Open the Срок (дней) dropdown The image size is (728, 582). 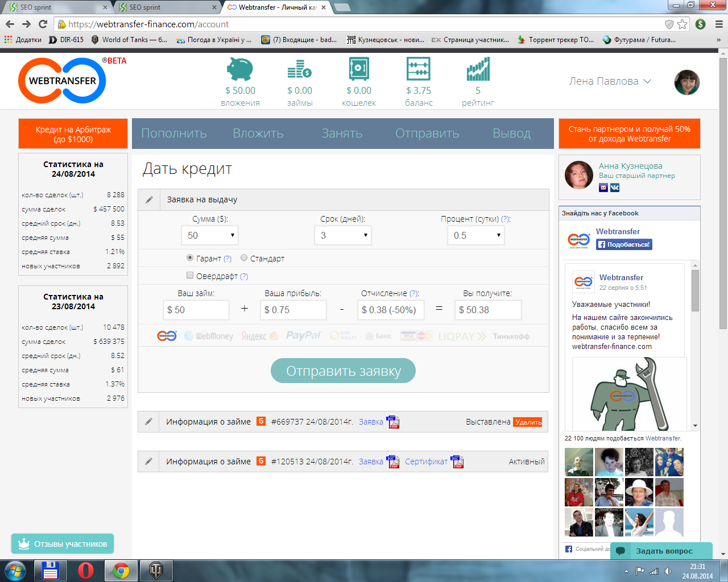[x=342, y=235]
